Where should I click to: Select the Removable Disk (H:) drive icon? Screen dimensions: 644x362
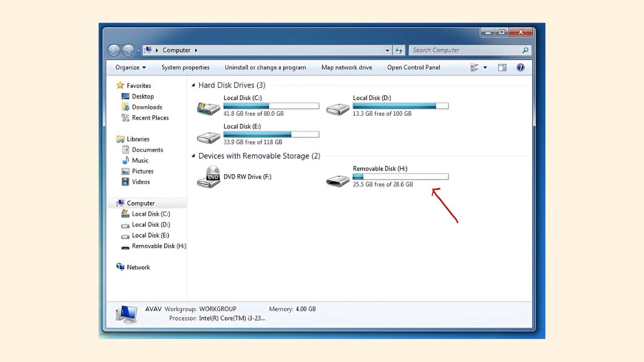[x=338, y=180]
